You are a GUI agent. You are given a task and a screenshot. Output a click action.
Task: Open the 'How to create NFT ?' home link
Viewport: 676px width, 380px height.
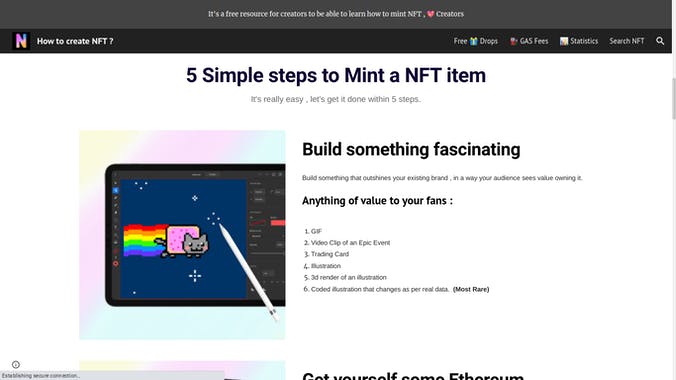(x=75, y=41)
